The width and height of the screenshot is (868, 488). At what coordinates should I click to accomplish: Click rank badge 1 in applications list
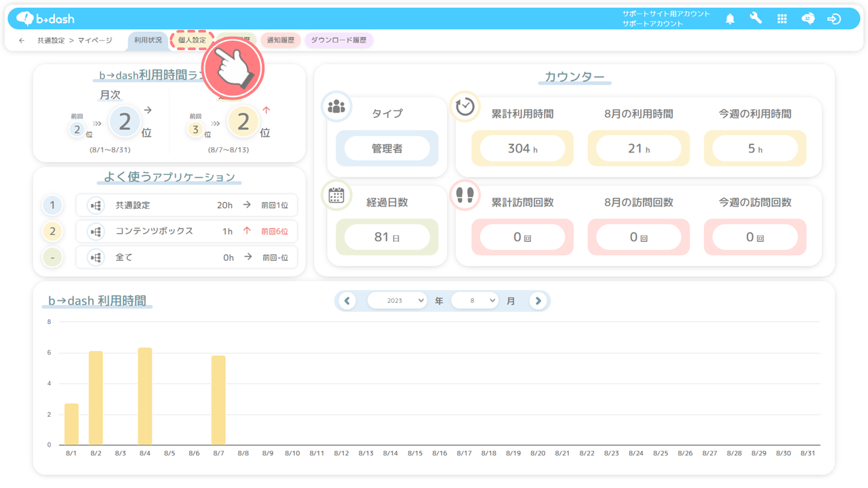[52, 205]
